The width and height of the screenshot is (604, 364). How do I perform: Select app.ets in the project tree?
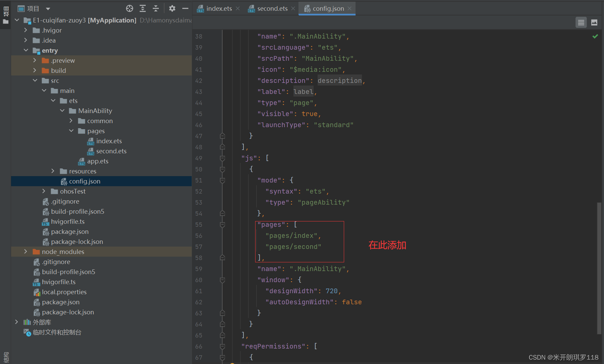click(97, 161)
